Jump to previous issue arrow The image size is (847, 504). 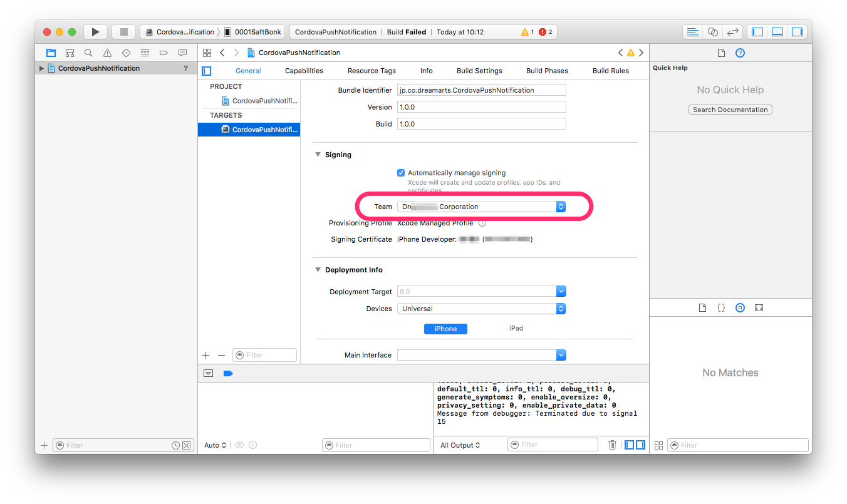point(620,53)
